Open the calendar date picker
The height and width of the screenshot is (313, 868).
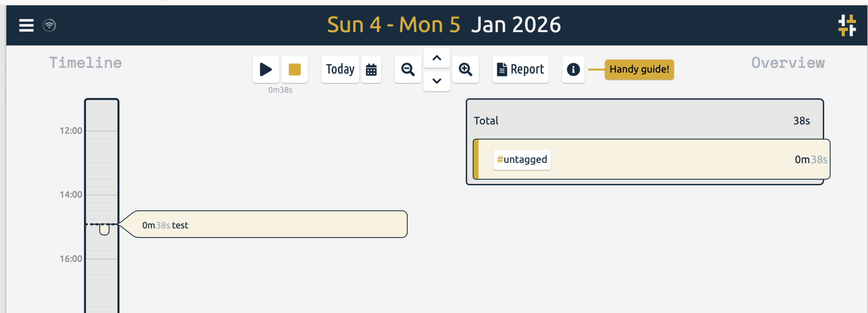click(x=371, y=69)
